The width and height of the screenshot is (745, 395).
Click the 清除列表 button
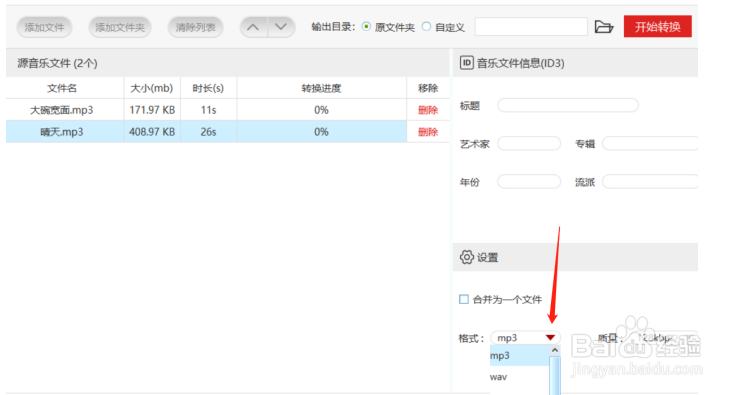pos(195,27)
